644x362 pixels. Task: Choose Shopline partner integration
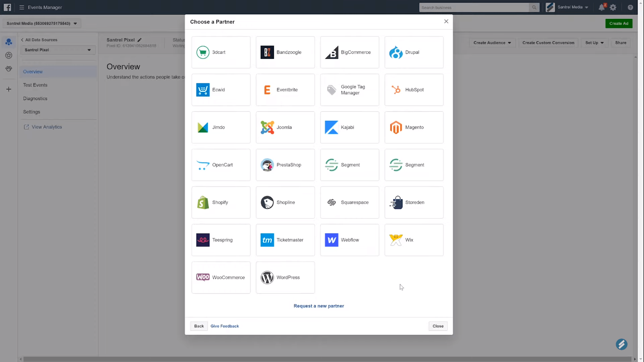[285, 202]
